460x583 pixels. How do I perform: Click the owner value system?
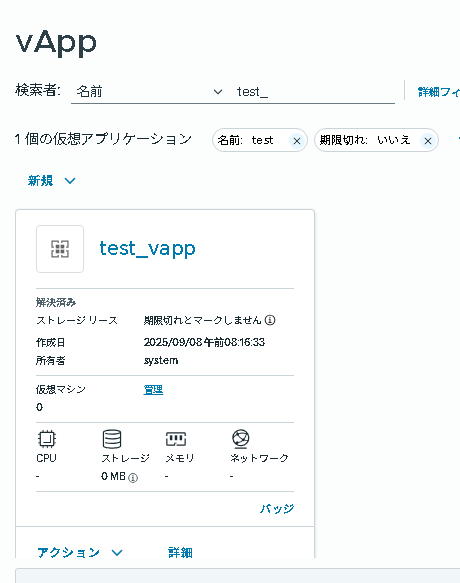point(161,360)
